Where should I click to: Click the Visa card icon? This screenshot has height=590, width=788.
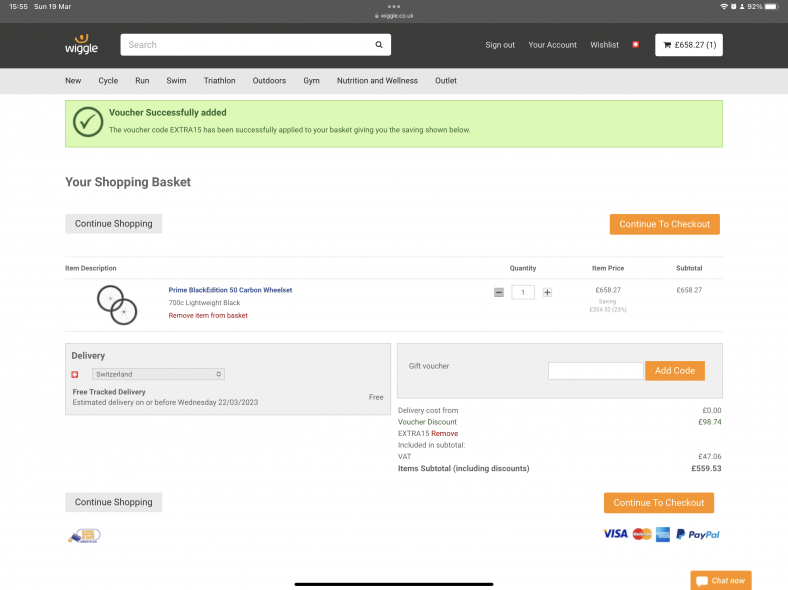tap(615, 534)
